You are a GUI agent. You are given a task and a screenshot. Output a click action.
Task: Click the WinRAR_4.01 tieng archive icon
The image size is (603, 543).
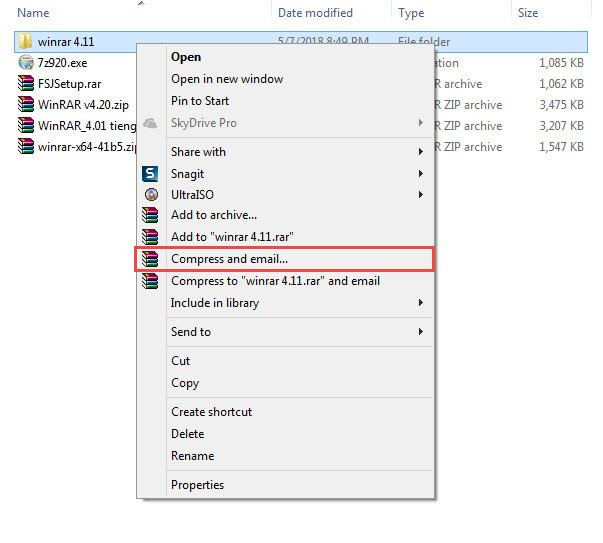(26, 125)
